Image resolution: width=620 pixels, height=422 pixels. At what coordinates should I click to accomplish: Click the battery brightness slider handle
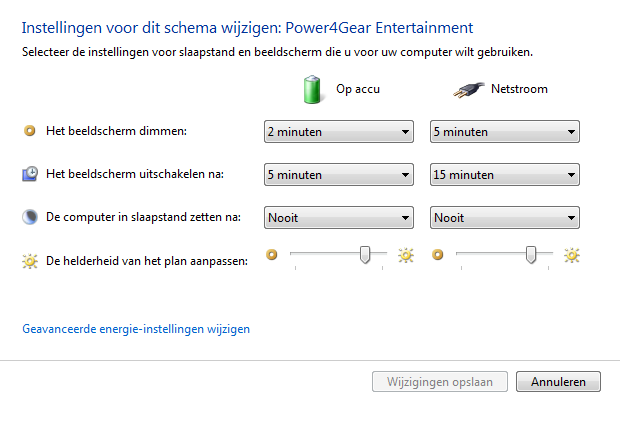coord(366,255)
